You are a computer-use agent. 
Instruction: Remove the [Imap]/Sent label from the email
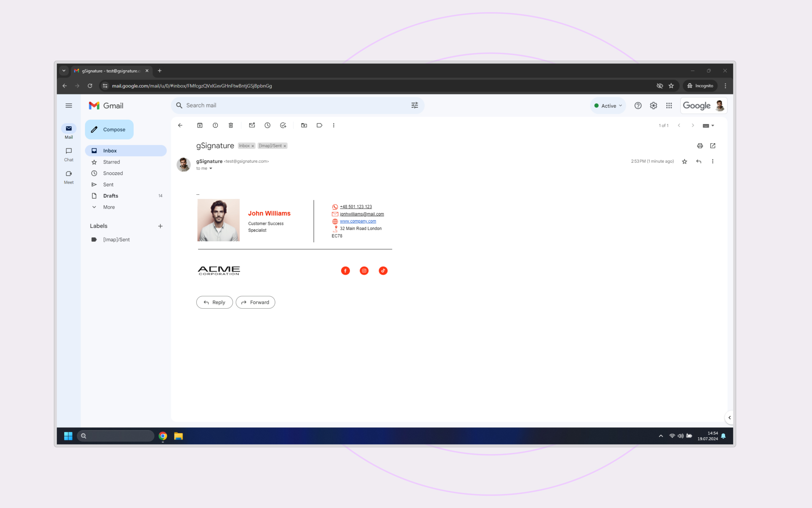[x=284, y=146]
